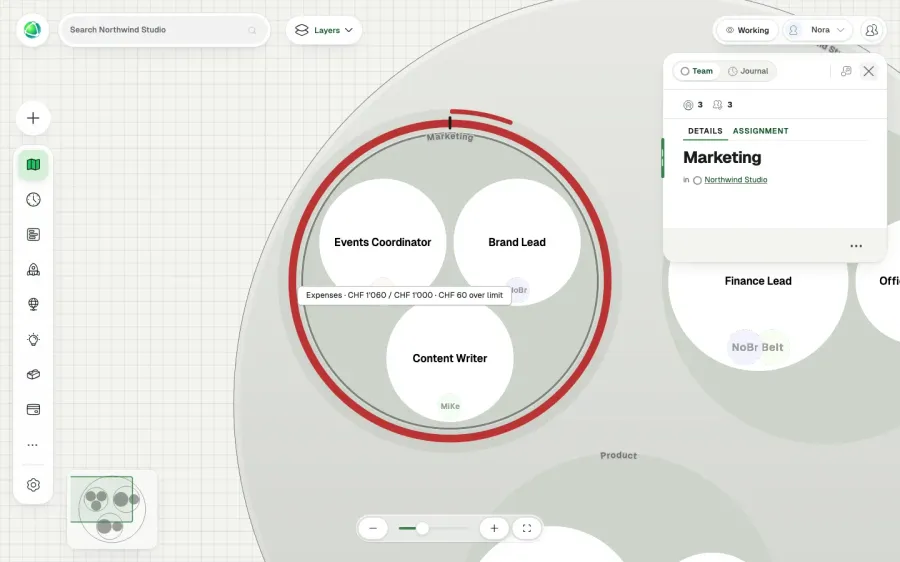The width and height of the screenshot is (900, 562).
Task: Click the Product circle label
Action: tap(618, 455)
